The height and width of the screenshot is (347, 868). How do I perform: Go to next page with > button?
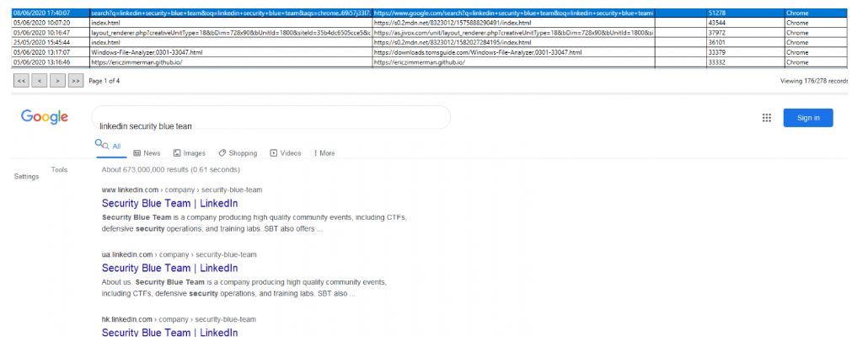[57, 81]
